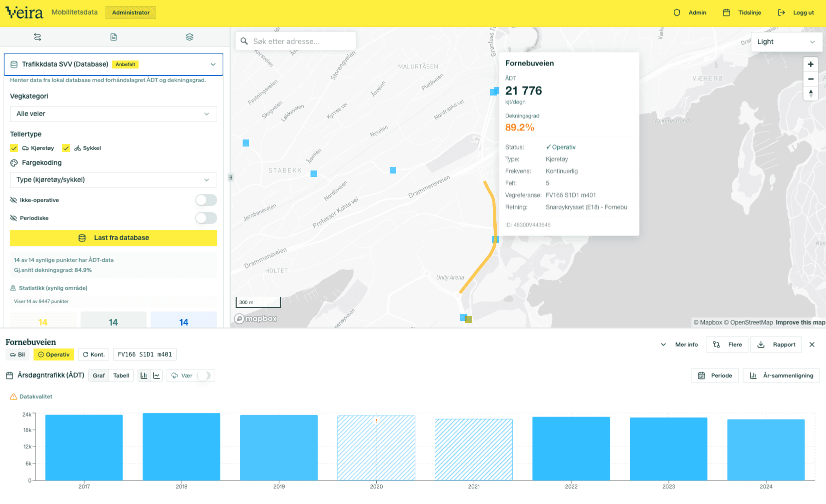Open the Light map style dropdown
826x504 pixels.
click(x=786, y=42)
